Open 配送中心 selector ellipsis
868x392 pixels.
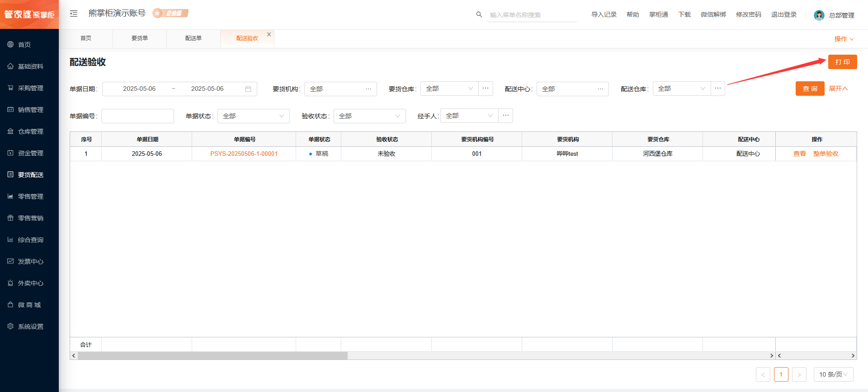[x=600, y=89]
